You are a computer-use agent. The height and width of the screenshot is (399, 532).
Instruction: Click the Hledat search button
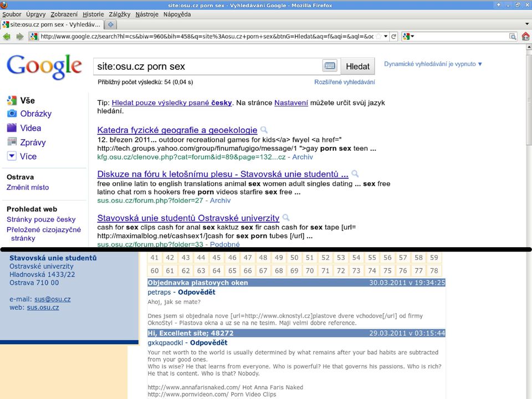point(357,66)
